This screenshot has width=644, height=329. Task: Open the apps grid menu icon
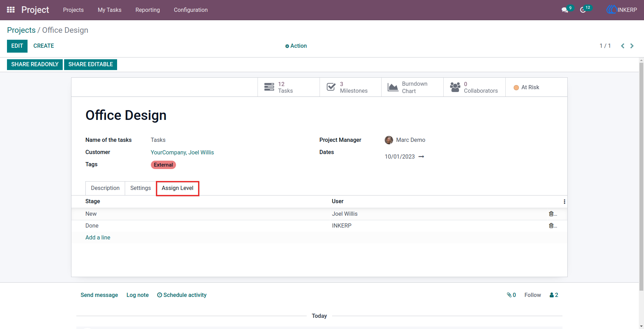[x=11, y=10]
